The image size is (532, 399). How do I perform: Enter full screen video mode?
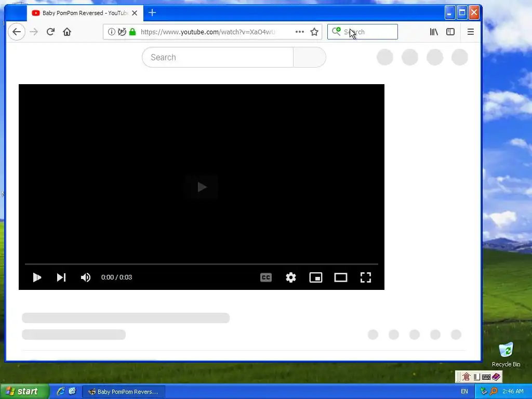pos(366,277)
